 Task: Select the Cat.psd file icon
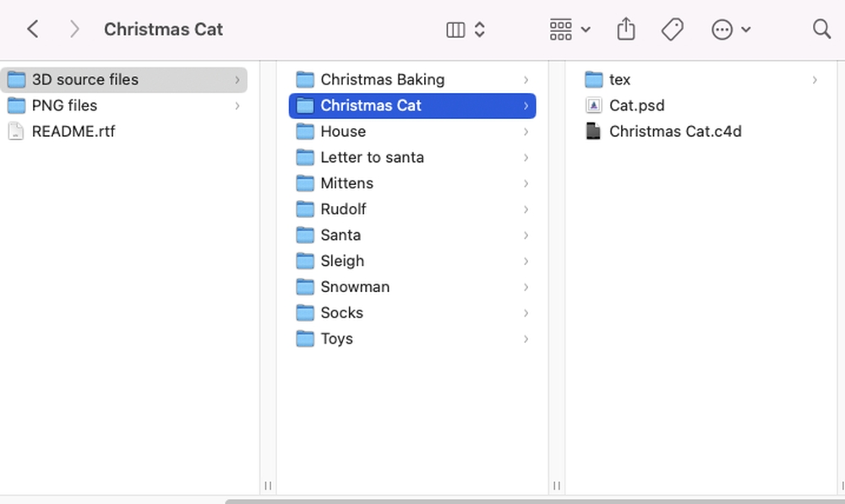[593, 106]
